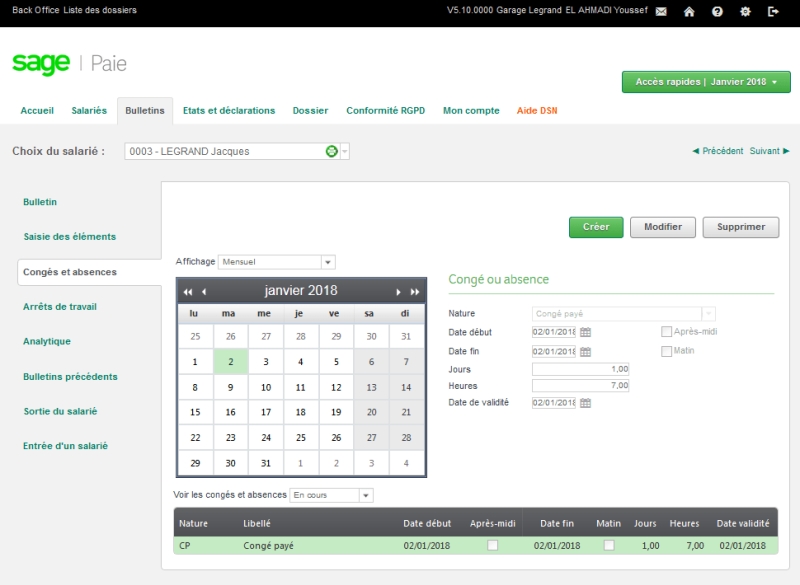Tick the Après-midi checkbox in form
The height and width of the screenshot is (585, 800).
pos(667,332)
